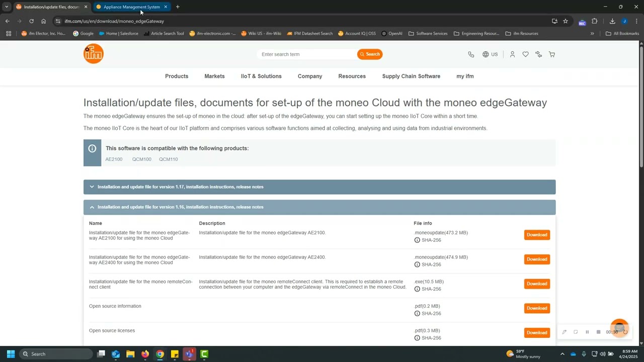Image resolution: width=644 pixels, height=362 pixels.
Task: Open the Products menu
Action: point(177,76)
